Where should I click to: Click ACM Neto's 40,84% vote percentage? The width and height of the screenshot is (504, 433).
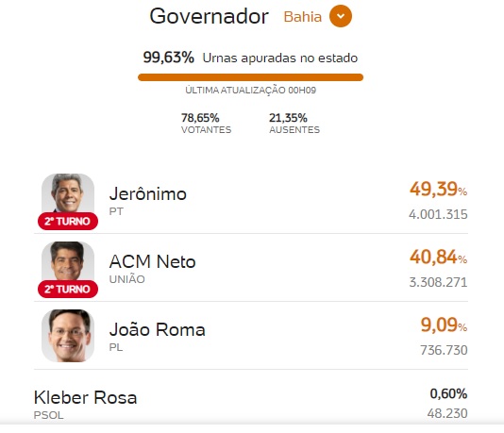438,257
